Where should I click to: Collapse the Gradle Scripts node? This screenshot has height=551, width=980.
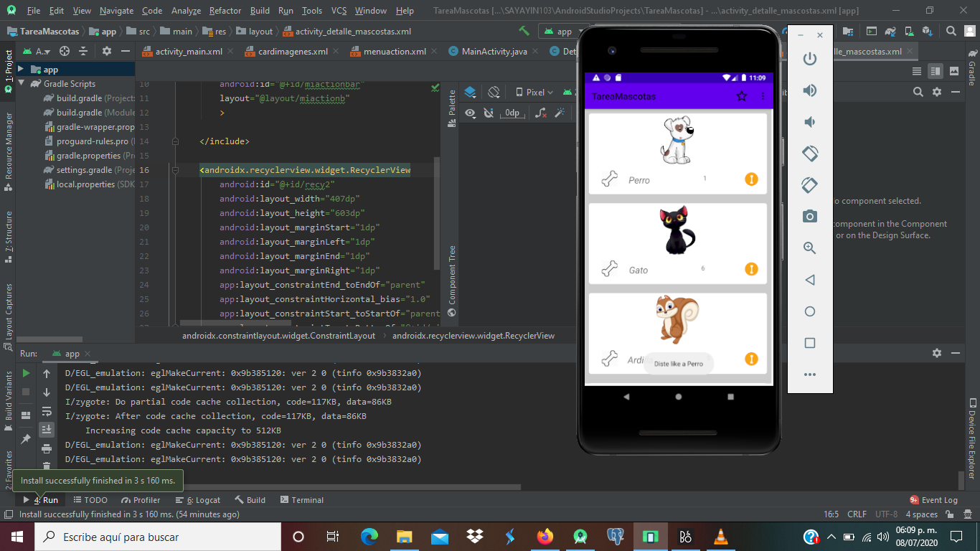pos(22,83)
